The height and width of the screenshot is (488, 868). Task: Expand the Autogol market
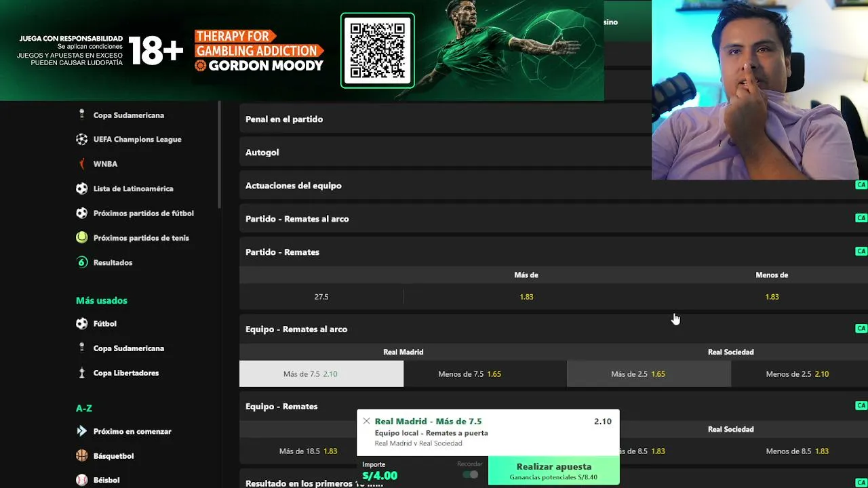(x=445, y=152)
